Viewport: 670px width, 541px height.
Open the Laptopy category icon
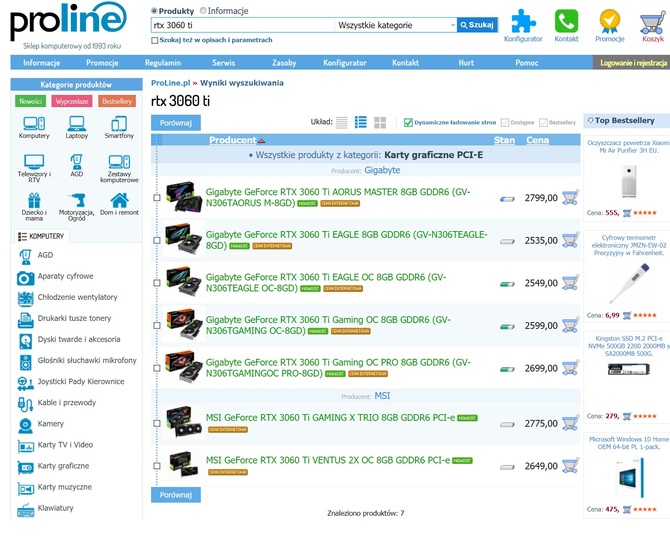[76, 123]
